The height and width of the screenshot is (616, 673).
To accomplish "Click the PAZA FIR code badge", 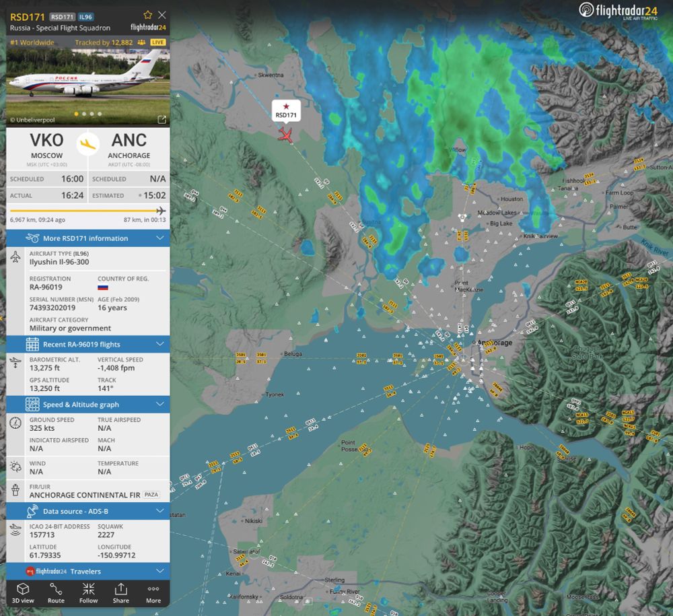I will point(151,495).
